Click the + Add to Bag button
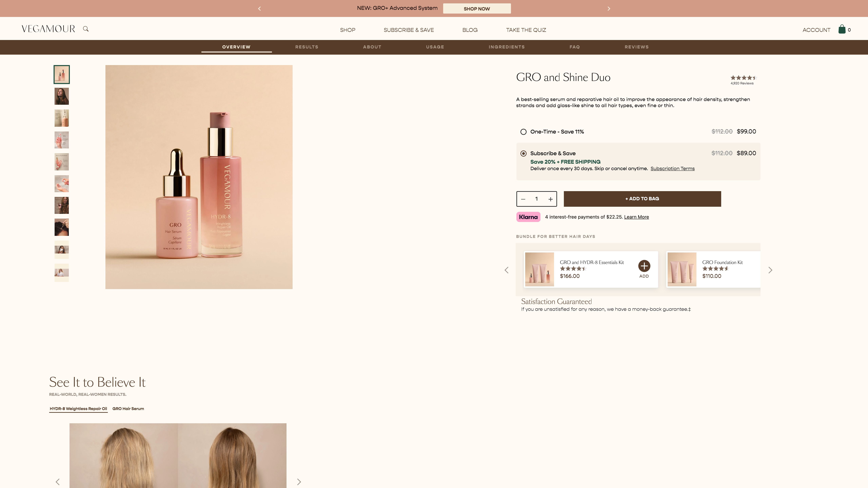This screenshot has width=868, height=488. 642,199
